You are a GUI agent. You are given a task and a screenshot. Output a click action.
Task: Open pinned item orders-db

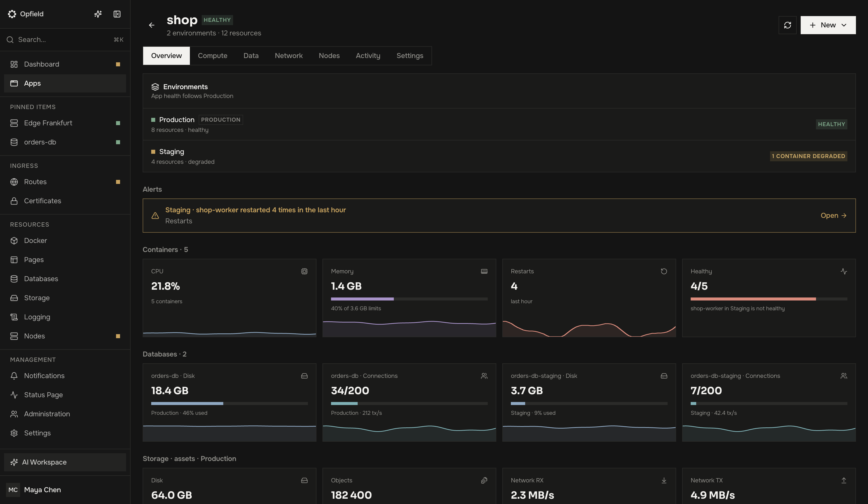tap(65, 142)
